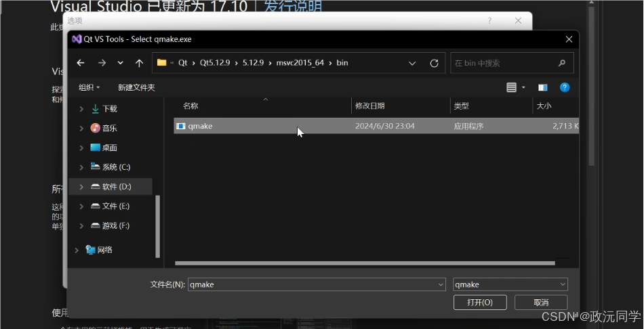Click the 应用程序 type cell
This screenshot has width=644, height=329.
pyautogui.click(x=468, y=126)
